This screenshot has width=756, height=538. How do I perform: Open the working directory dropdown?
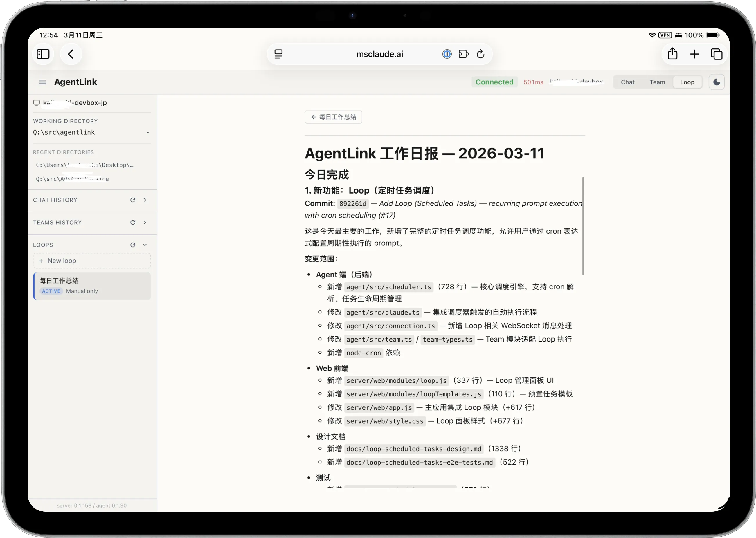[x=148, y=132]
